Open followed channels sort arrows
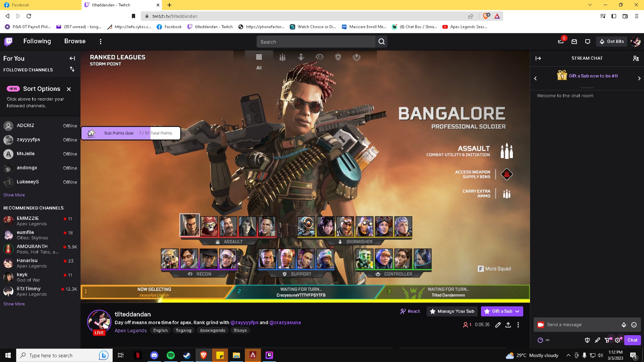This screenshot has height=362, width=644. point(72,69)
